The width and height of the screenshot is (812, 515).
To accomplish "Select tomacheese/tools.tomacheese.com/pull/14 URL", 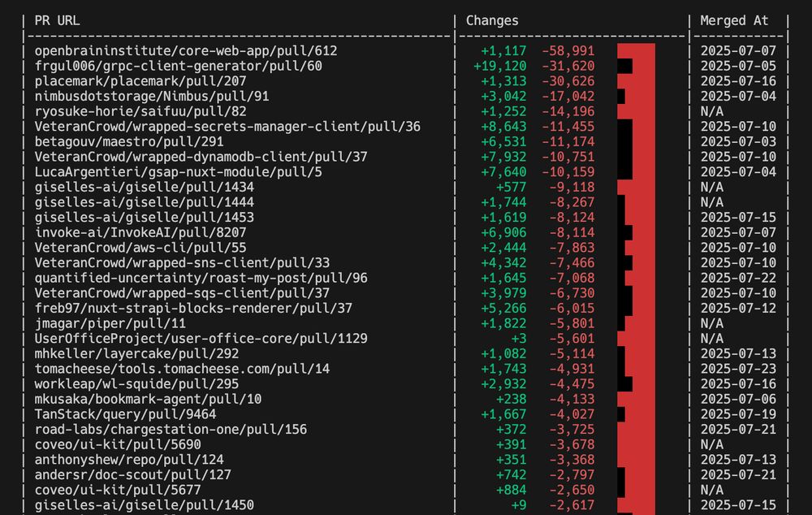I will point(182,368).
